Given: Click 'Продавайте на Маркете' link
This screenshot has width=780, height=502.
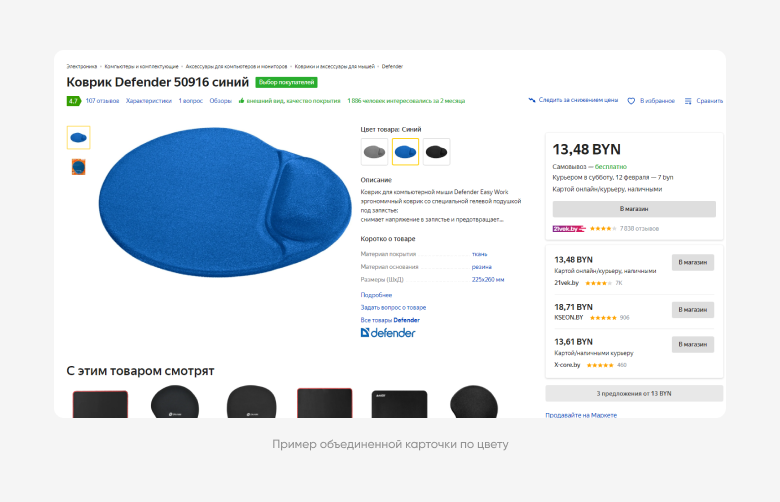Looking at the screenshot, I should click(x=581, y=415).
